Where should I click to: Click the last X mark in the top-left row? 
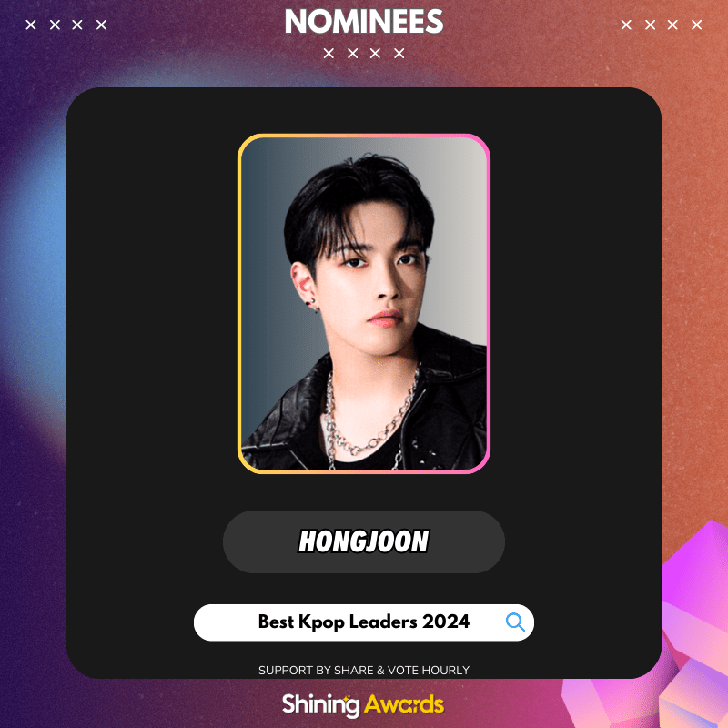pyautogui.click(x=101, y=25)
